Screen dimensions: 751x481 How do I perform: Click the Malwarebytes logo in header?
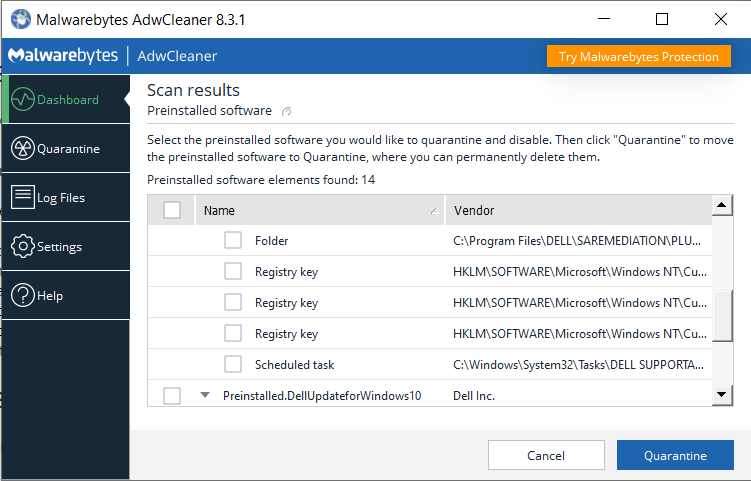[x=63, y=56]
